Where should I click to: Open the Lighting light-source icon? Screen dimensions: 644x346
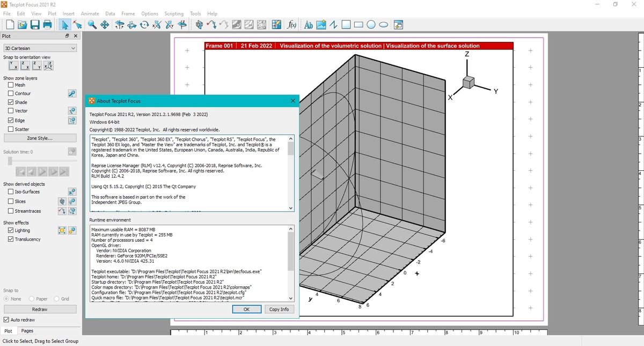tap(62, 230)
